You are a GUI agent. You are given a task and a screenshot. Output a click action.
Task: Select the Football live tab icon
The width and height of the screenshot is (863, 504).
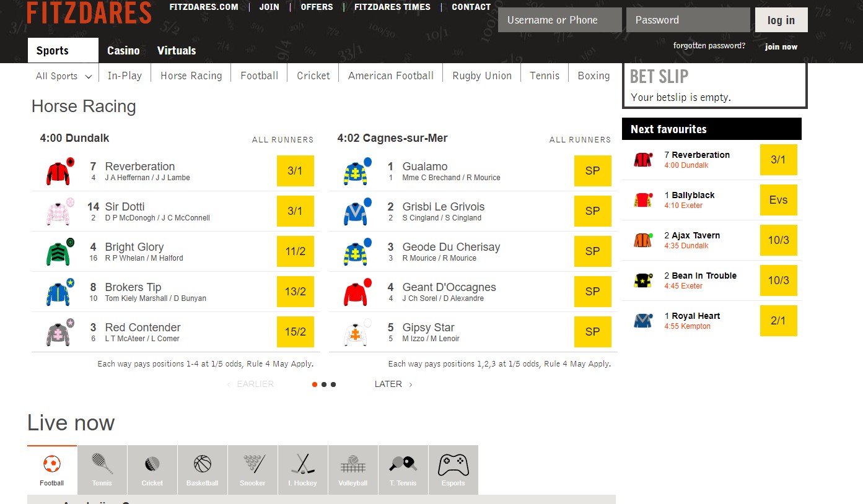(52, 464)
